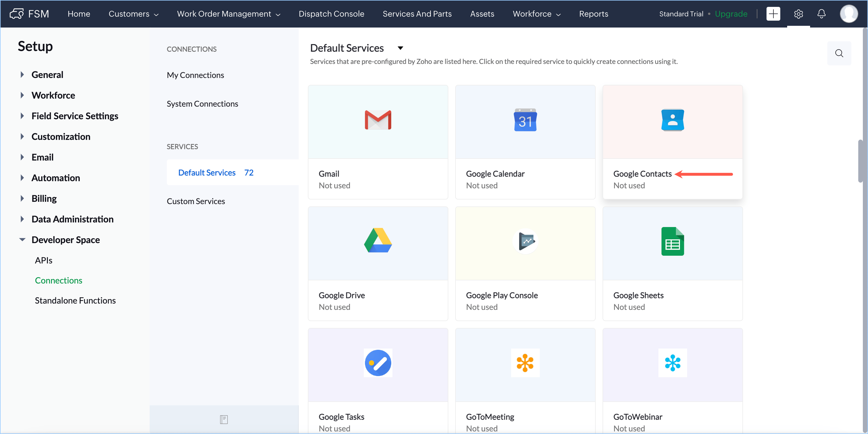Image resolution: width=868 pixels, height=434 pixels.
Task: Click the search magnifier icon
Action: [x=839, y=53]
